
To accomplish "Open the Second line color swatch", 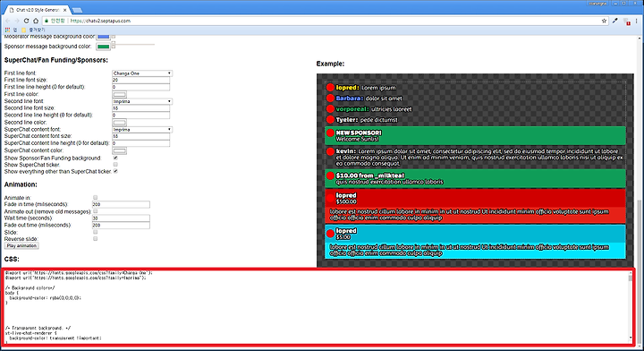I will [x=120, y=123].
